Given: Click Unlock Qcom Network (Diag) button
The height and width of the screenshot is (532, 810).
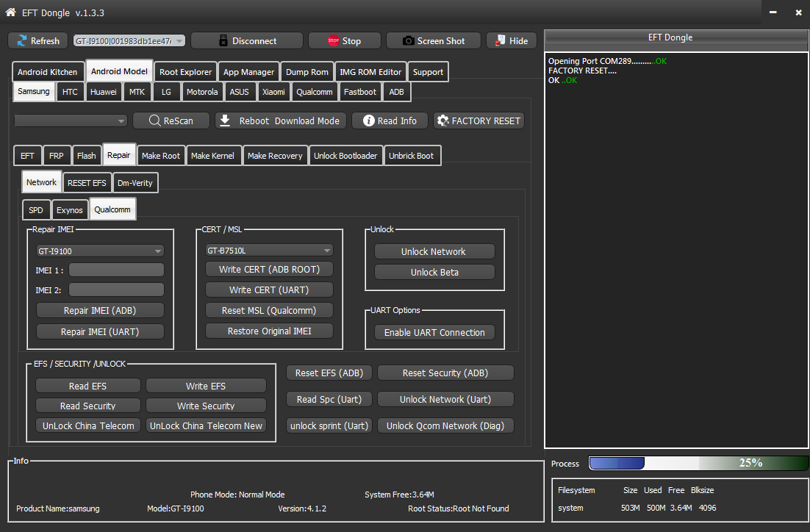Looking at the screenshot, I should pos(446,425).
